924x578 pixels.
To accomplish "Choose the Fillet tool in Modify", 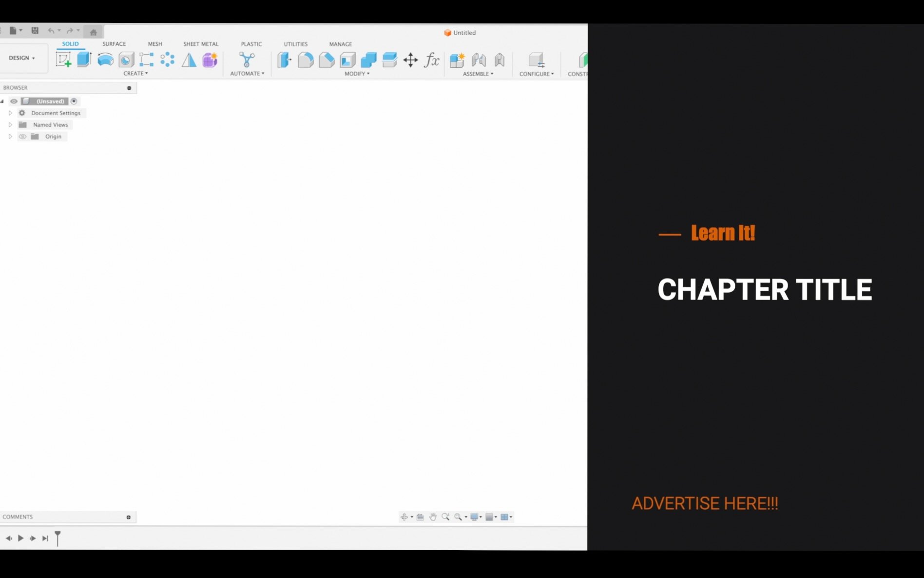I will tap(306, 60).
